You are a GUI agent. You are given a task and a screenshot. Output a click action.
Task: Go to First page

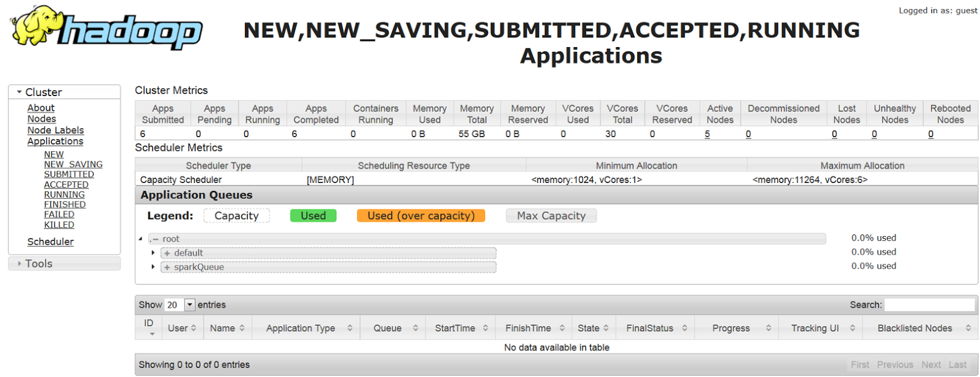click(860, 365)
